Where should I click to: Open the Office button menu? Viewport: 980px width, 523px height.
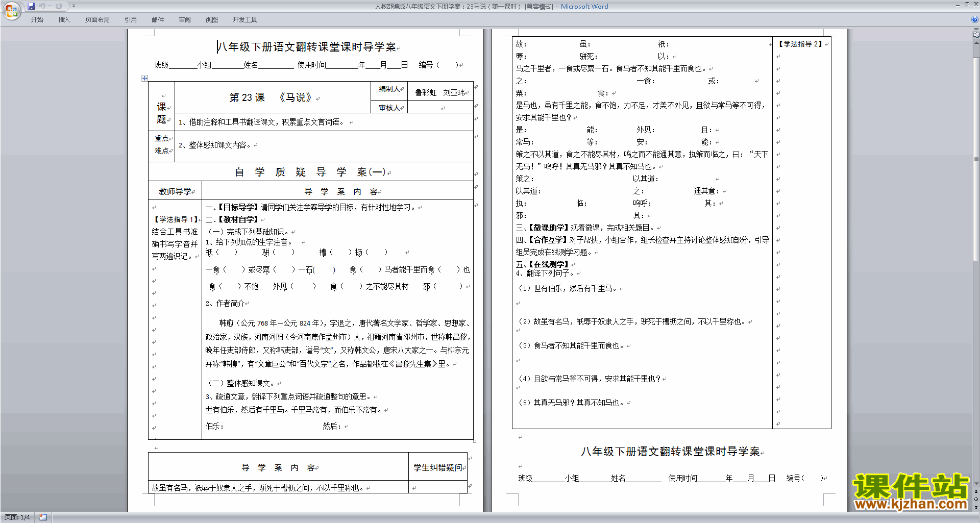(11, 11)
